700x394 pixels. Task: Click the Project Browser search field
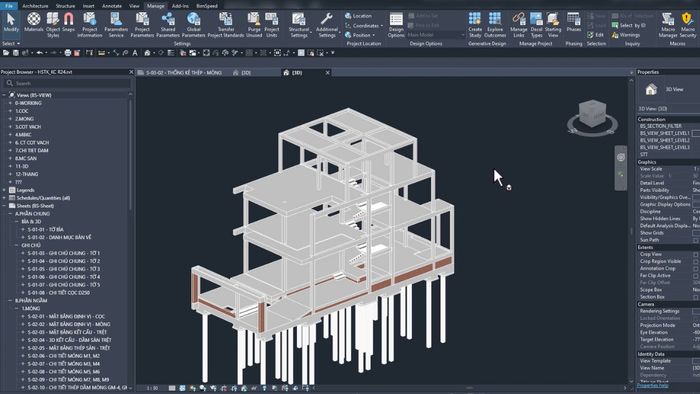[x=68, y=83]
